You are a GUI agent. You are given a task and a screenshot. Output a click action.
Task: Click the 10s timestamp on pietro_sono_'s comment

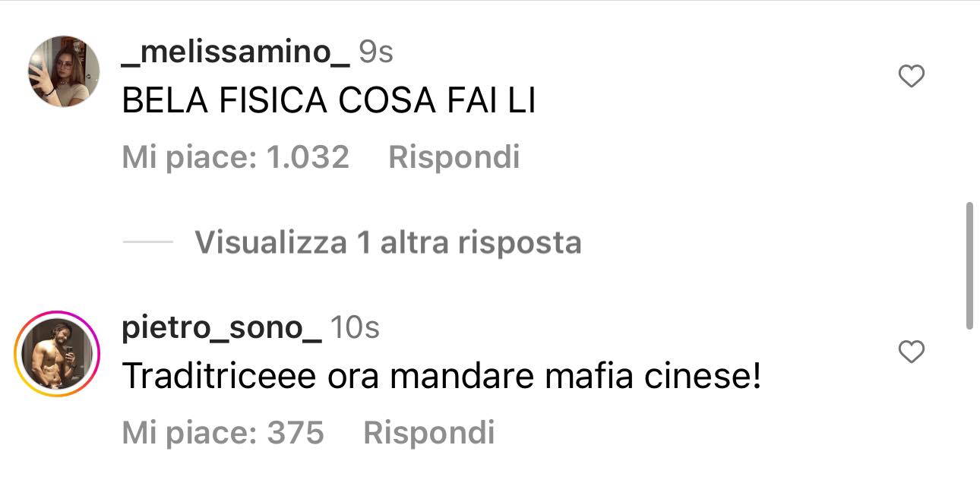click(x=356, y=328)
